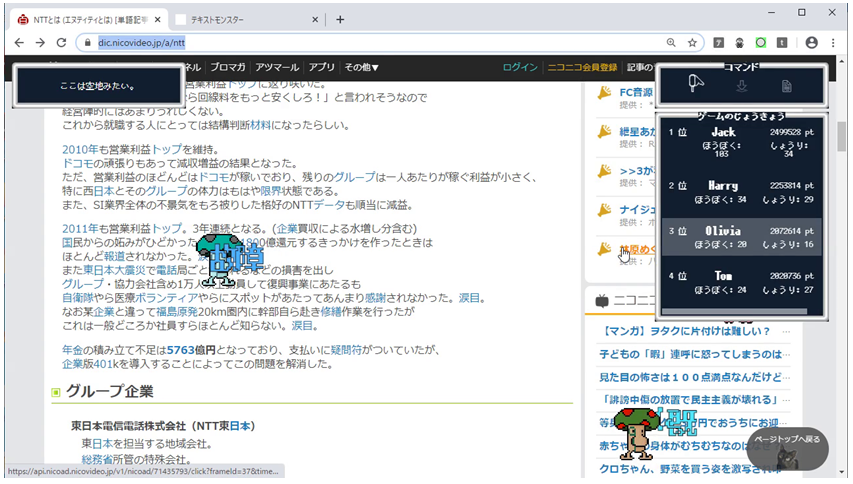This screenshot has width=853, height=484.
Task: Open the アツマール menu item
Action: point(277,67)
